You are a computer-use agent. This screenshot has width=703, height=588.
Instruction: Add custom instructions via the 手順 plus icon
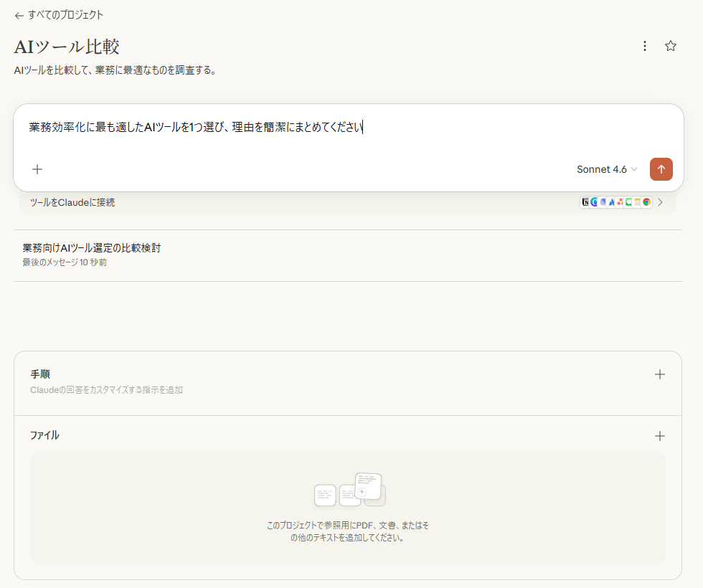(659, 374)
